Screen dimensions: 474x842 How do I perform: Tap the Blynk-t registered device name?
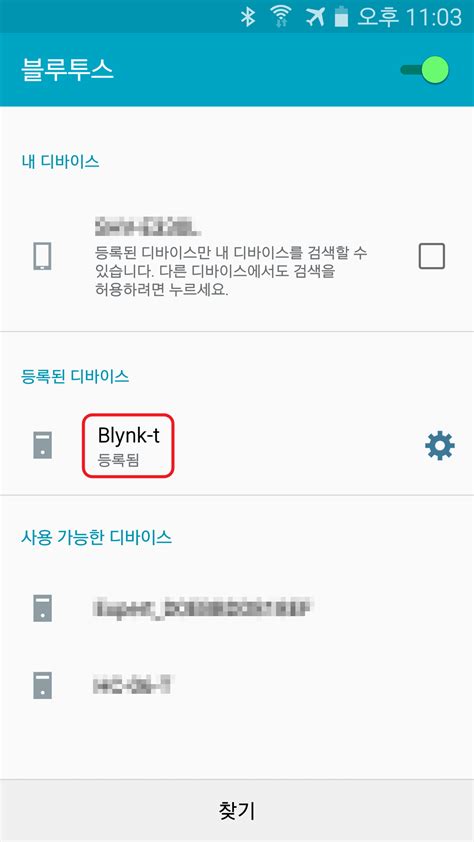(x=128, y=435)
